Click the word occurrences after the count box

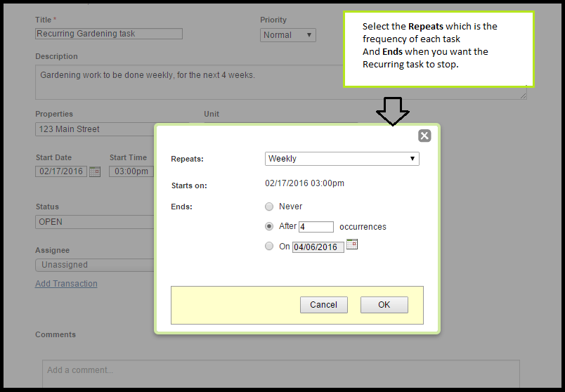point(363,227)
